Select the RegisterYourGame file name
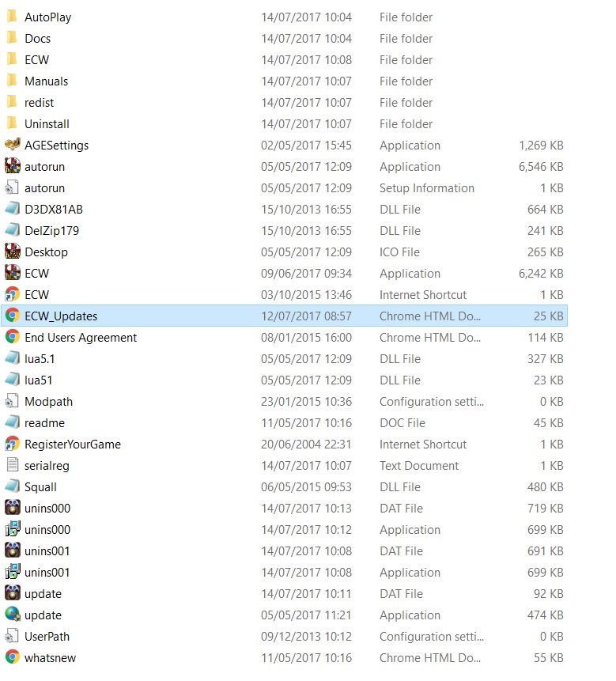616x681 pixels. coord(73,445)
